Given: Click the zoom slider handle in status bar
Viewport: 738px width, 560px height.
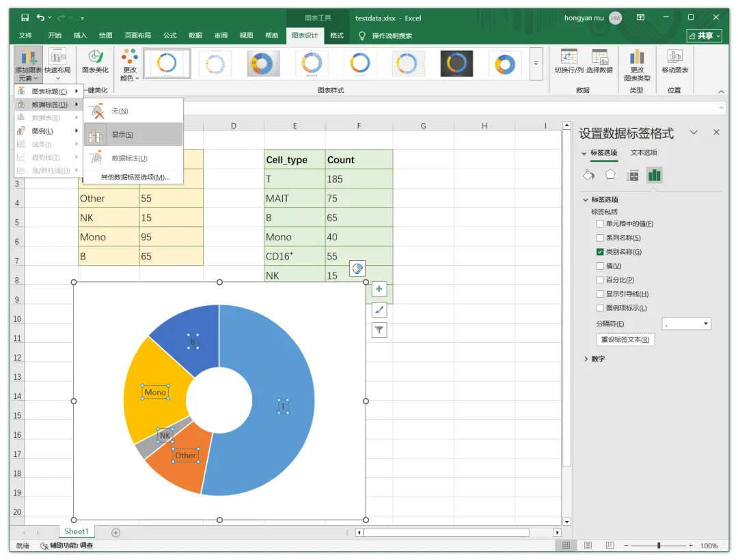Looking at the screenshot, I should [659, 546].
